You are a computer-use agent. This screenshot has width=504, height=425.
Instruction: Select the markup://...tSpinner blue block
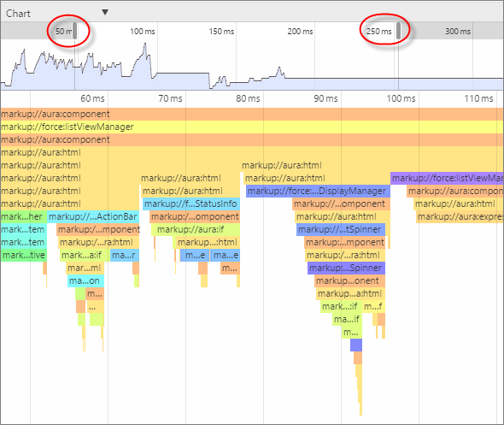pyautogui.click(x=340, y=230)
